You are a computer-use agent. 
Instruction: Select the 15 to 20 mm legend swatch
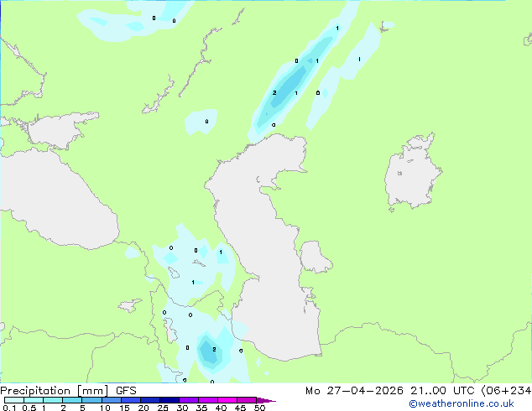(x=131, y=400)
